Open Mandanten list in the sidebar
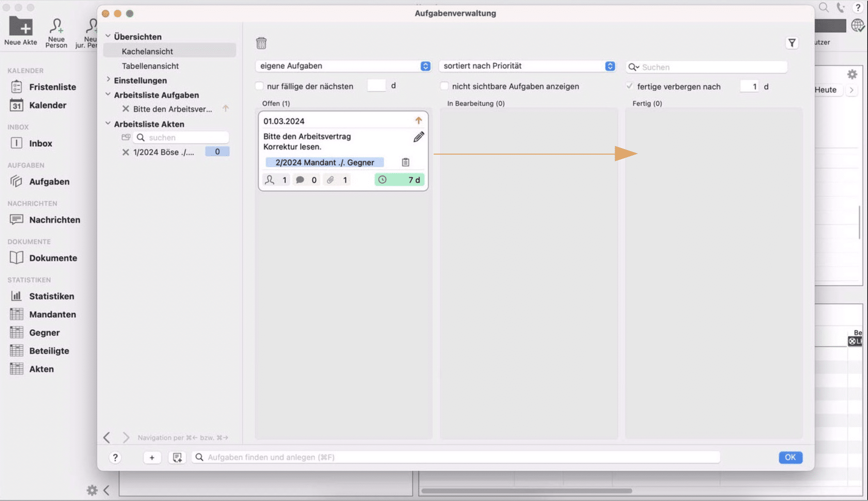868x501 pixels. pos(43,314)
